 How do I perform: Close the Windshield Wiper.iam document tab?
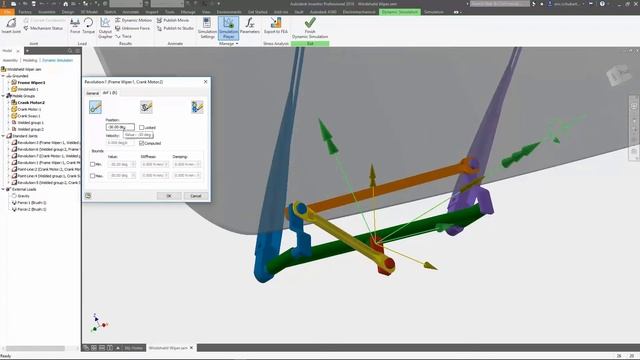pyautogui.click(x=191, y=348)
